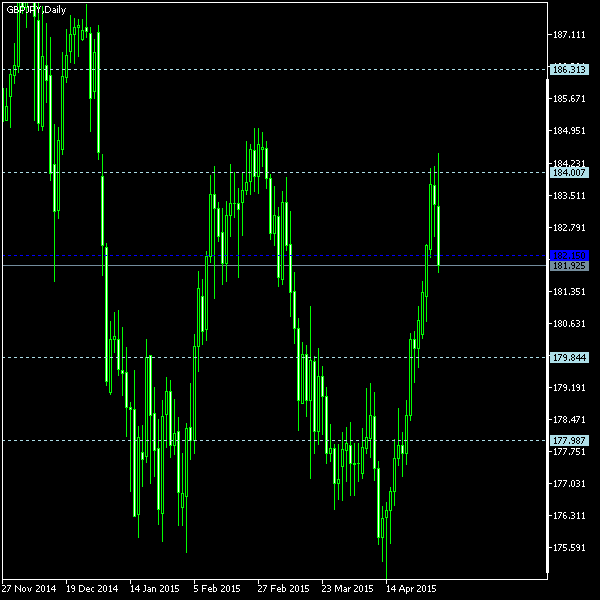Image resolution: width=600 pixels, height=600 pixels.
Task: Click the 5 Feb 2015 date label
Action: click(217, 589)
